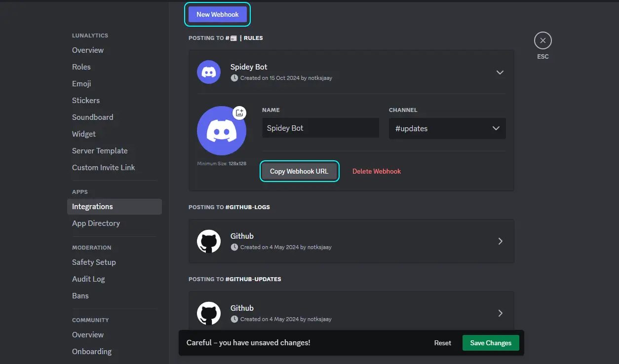Expand the github-updates Github webhook
Image resolution: width=619 pixels, height=364 pixels.
click(x=500, y=313)
